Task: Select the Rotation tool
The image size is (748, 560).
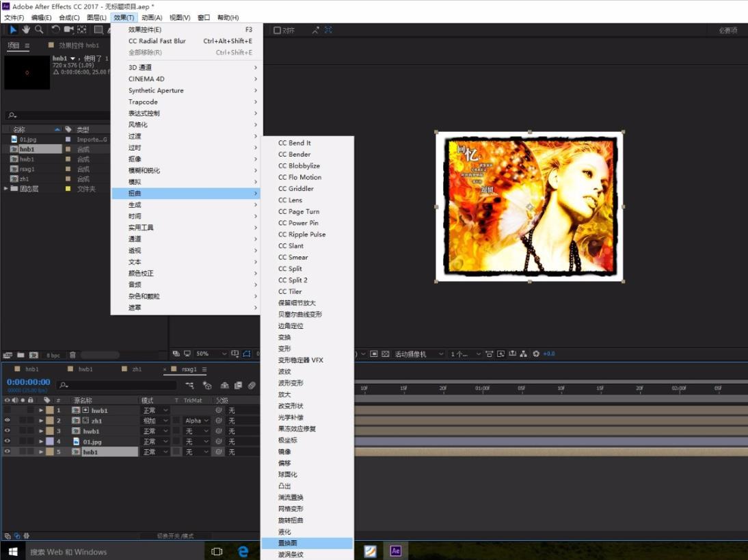Action: (x=55, y=29)
